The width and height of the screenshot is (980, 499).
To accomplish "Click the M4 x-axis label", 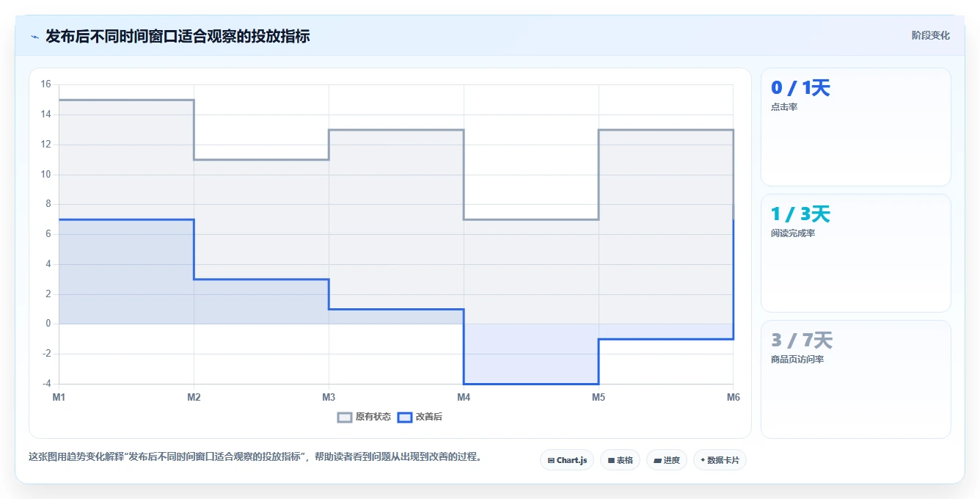I will pyautogui.click(x=464, y=397).
